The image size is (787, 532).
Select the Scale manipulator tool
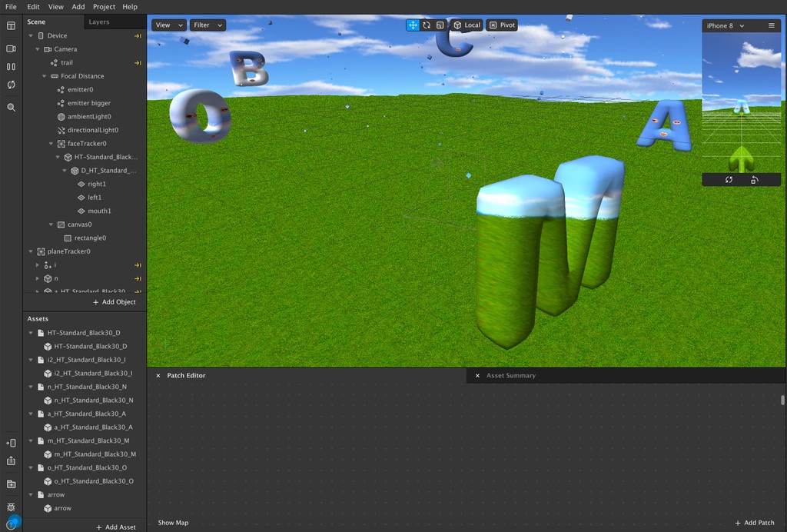click(x=440, y=25)
